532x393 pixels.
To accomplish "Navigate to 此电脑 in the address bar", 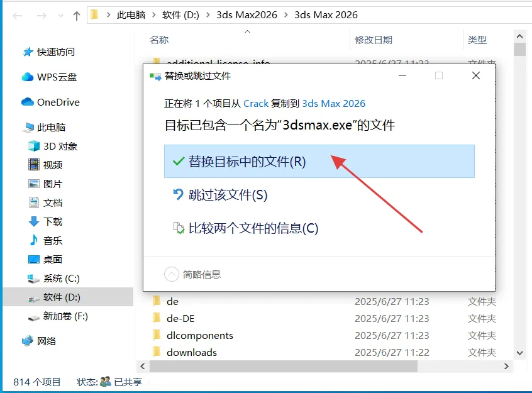I will [x=131, y=15].
